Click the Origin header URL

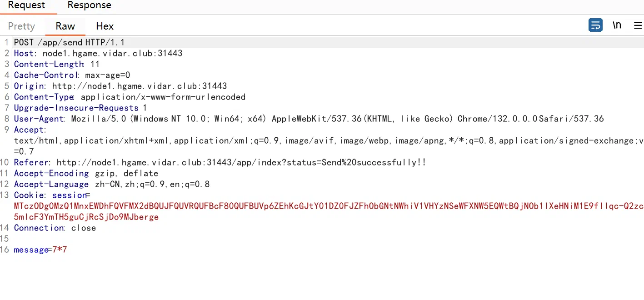pos(140,86)
